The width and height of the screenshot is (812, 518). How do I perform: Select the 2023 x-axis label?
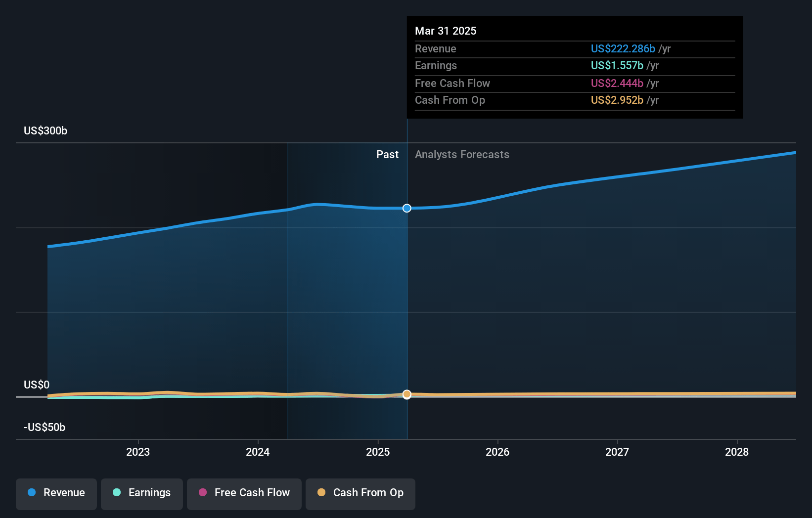point(138,452)
